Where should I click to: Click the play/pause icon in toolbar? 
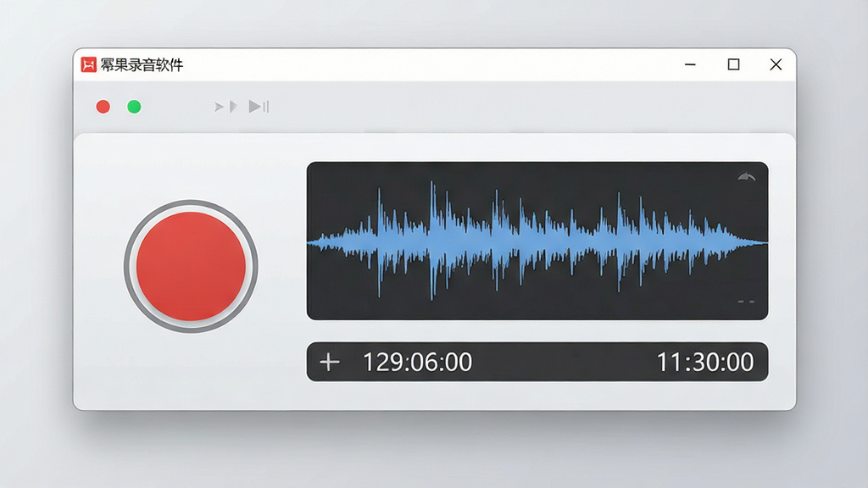(x=259, y=106)
